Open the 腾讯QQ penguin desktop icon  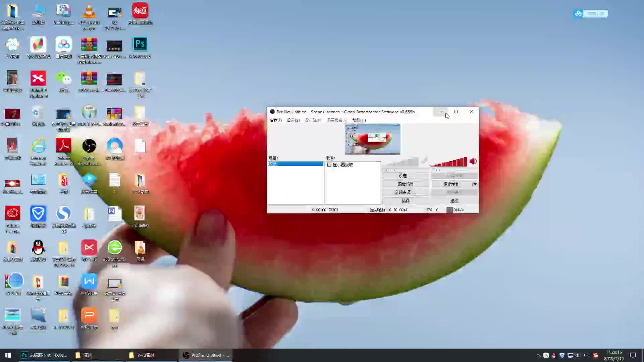[x=38, y=251]
